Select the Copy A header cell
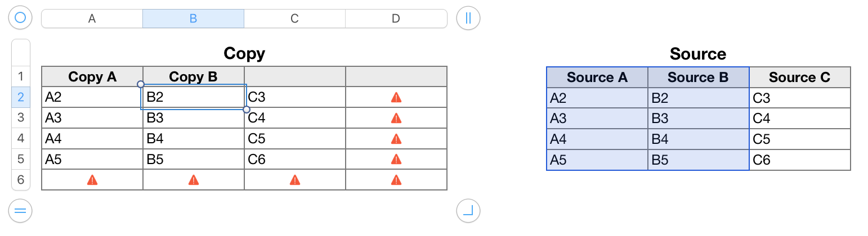868x236 pixels. tap(92, 77)
